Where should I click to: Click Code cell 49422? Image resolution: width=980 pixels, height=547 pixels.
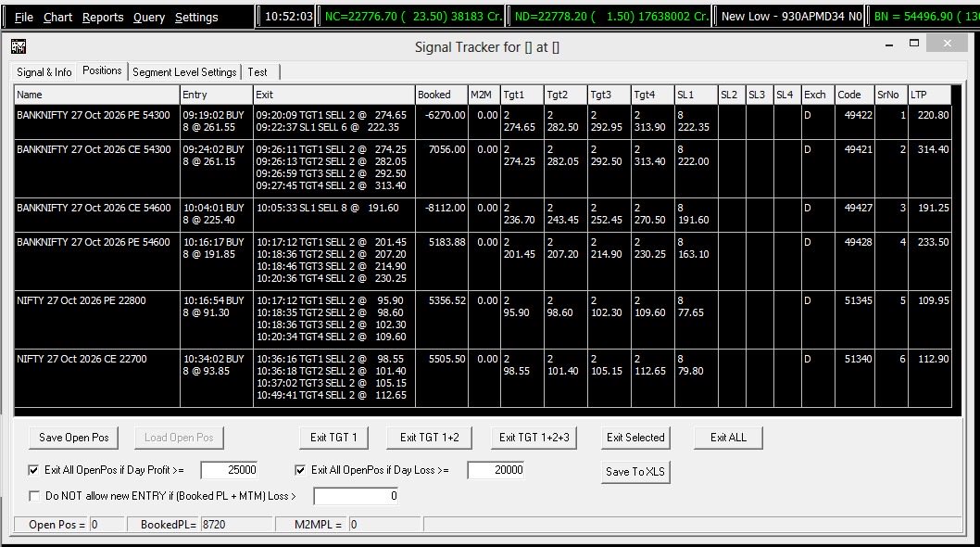(x=858, y=115)
